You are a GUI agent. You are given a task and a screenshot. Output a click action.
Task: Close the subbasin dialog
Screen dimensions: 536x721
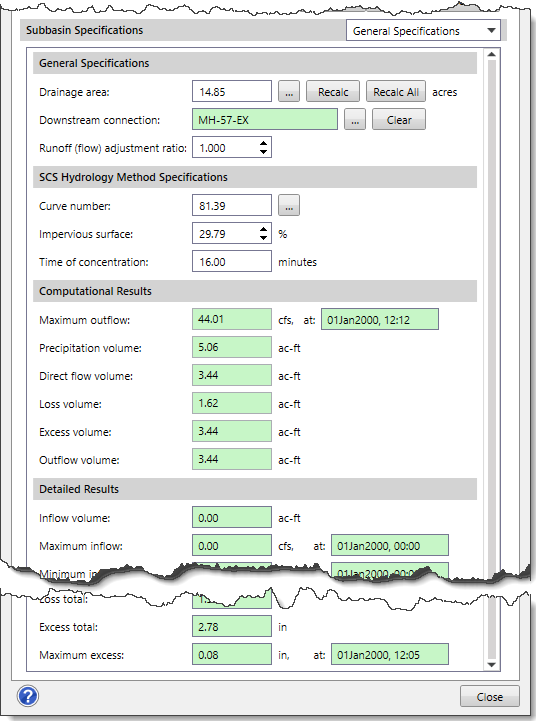pos(490,697)
